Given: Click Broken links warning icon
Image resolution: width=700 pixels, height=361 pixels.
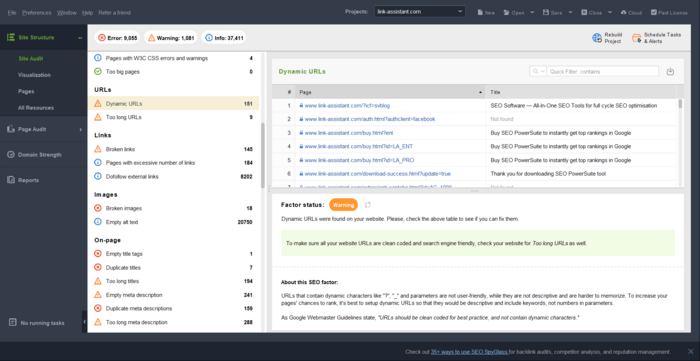Looking at the screenshot, I should (98, 149).
